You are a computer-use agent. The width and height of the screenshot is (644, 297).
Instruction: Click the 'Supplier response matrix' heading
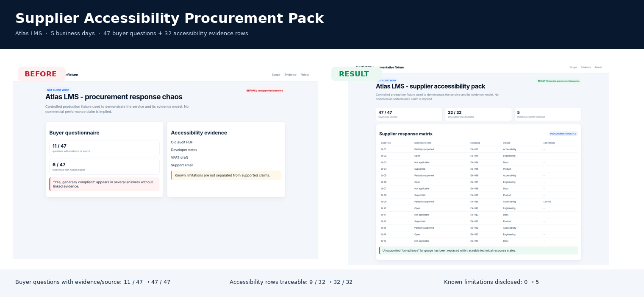(x=406, y=134)
